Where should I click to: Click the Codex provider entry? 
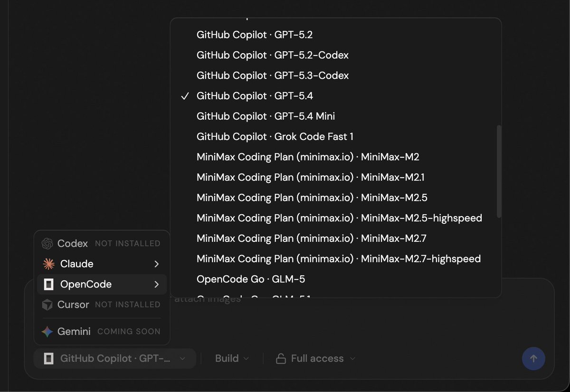tap(102, 243)
